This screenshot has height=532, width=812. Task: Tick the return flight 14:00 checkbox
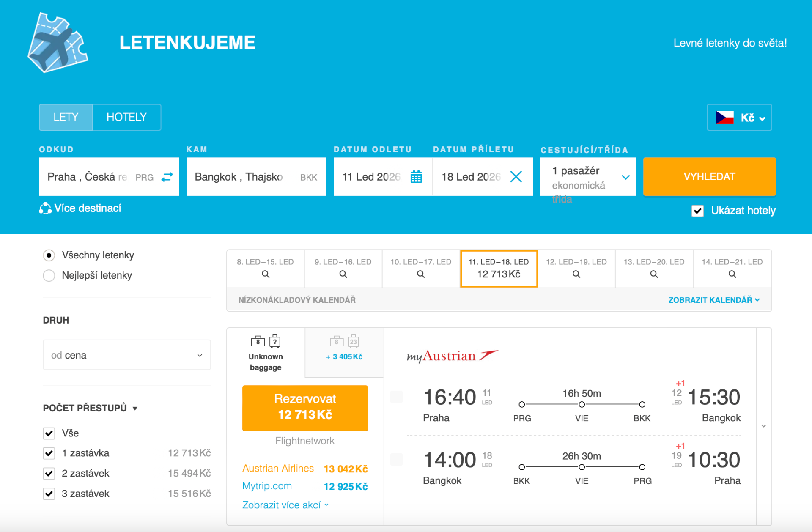click(396, 459)
